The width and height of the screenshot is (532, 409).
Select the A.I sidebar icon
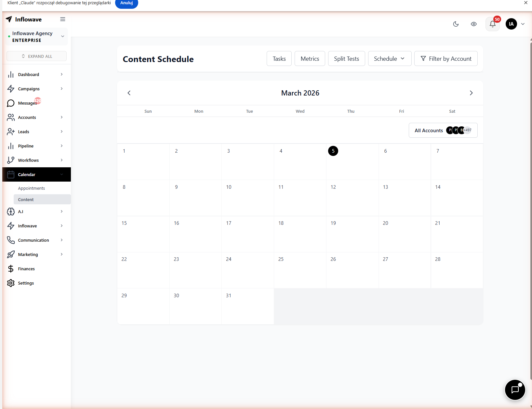(x=11, y=211)
